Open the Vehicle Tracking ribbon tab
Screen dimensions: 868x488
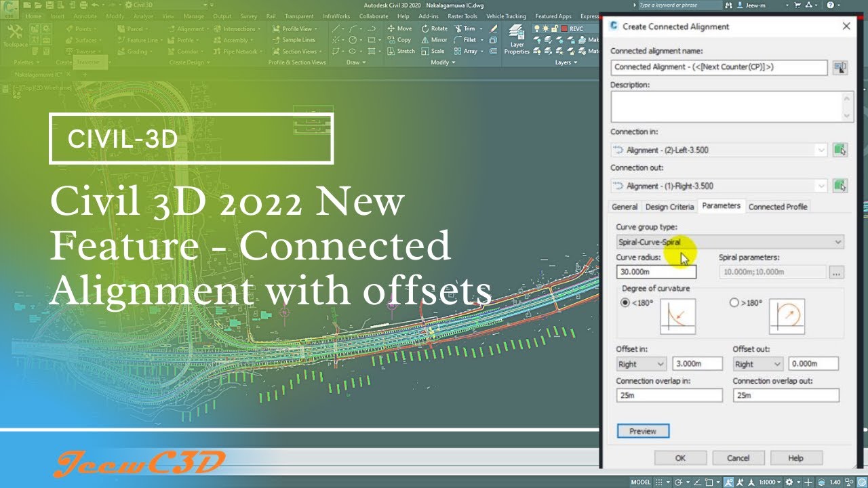pyautogui.click(x=506, y=16)
